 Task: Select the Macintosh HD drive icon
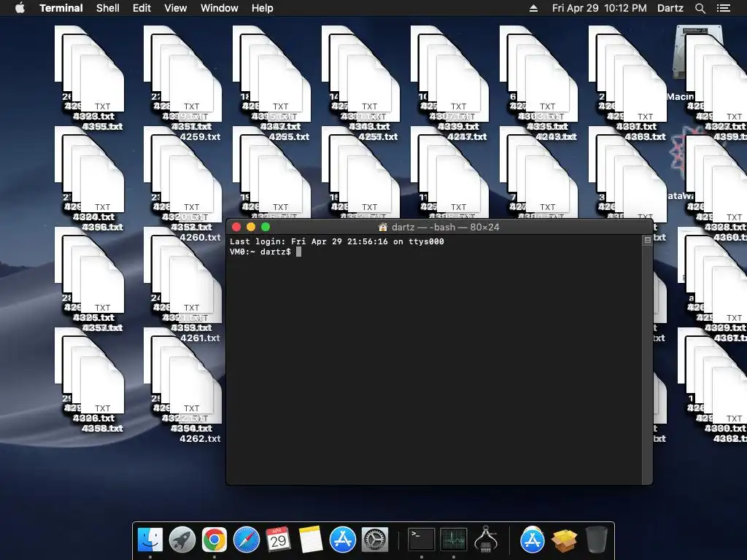tap(681, 52)
